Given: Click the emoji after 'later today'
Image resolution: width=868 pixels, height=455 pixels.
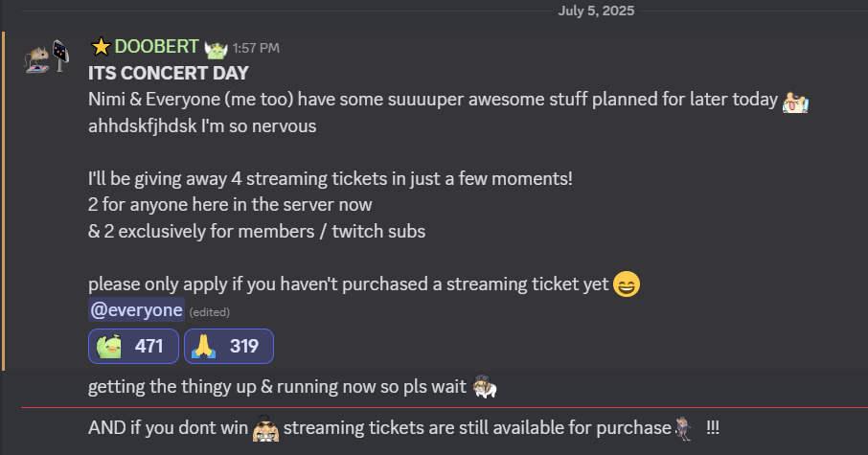Looking at the screenshot, I should pyautogui.click(x=797, y=101).
